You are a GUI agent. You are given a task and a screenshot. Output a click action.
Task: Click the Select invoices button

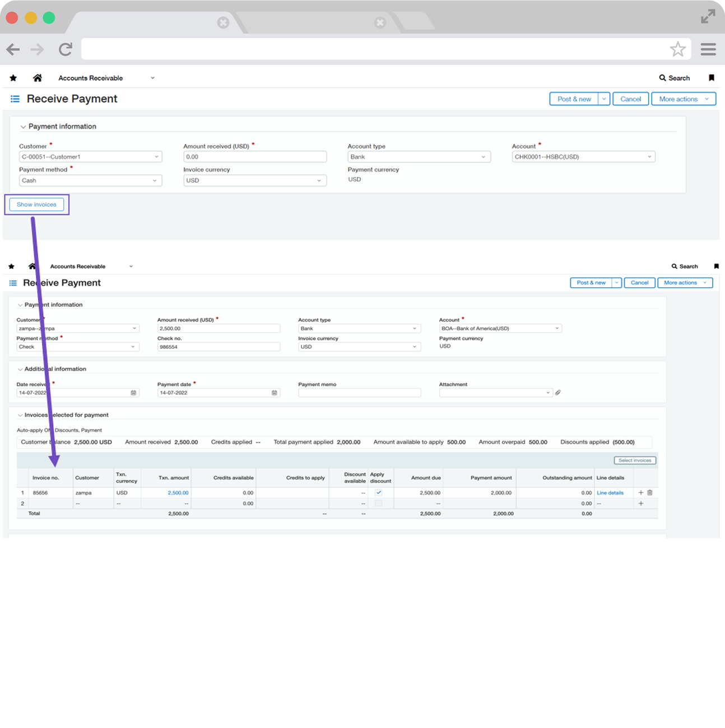pos(635,460)
